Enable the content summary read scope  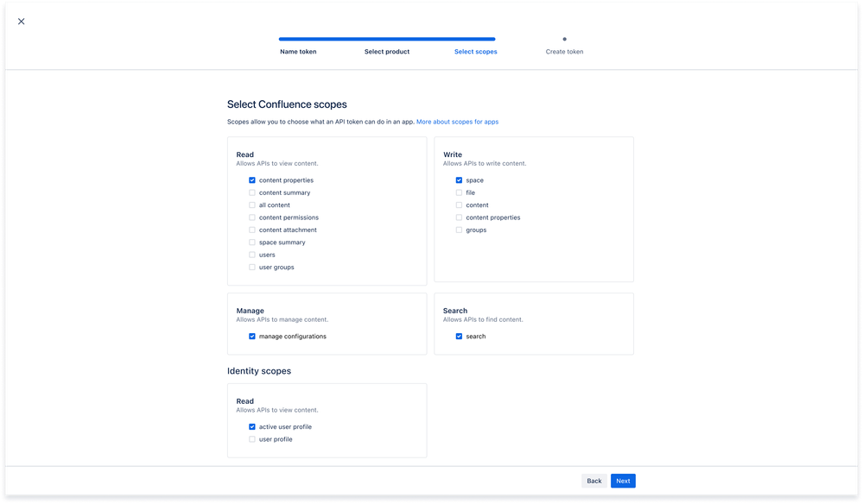coord(252,193)
